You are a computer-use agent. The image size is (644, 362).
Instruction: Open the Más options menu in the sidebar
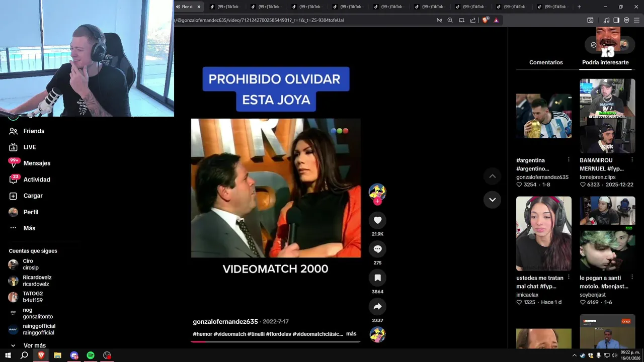pos(29,228)
